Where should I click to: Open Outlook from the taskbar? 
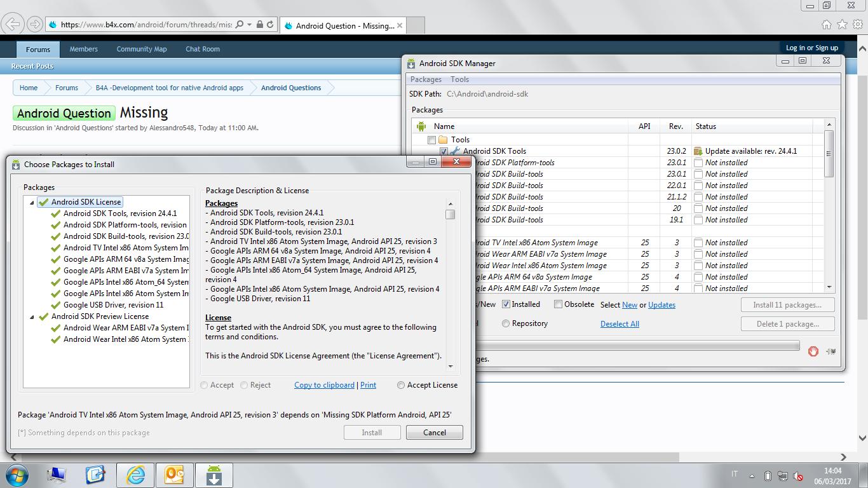point(174,475)
